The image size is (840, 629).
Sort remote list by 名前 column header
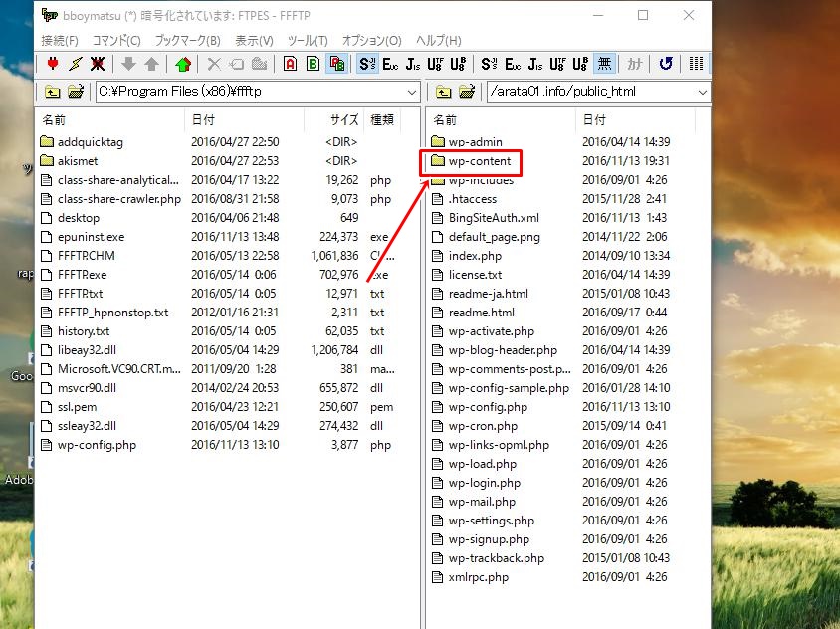pos(502,120)
